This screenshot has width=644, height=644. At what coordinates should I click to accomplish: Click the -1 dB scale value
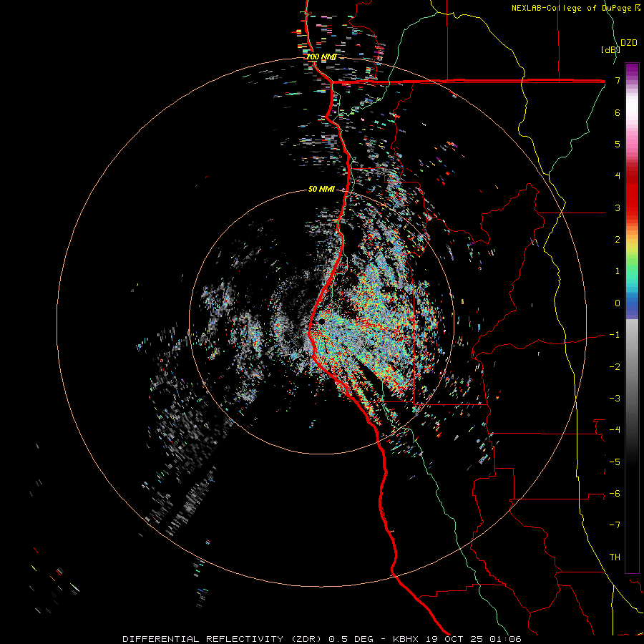615,335
